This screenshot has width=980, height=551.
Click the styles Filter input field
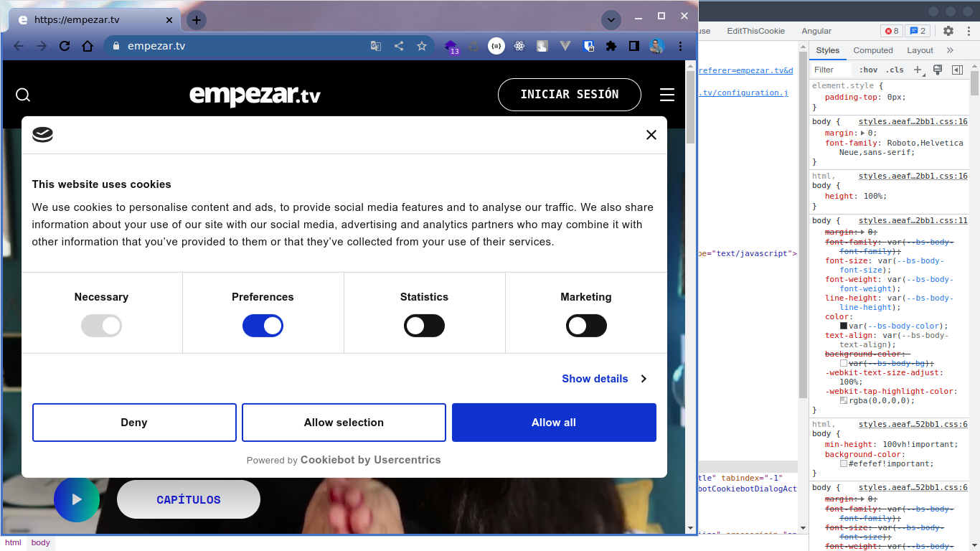point(830,70)
